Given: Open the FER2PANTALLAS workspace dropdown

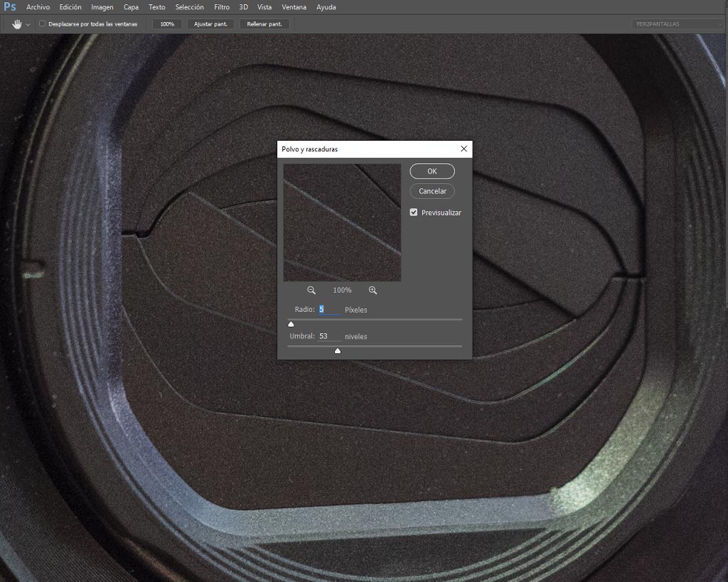Looking at the screenshot, I should click(x=677, y=23).
